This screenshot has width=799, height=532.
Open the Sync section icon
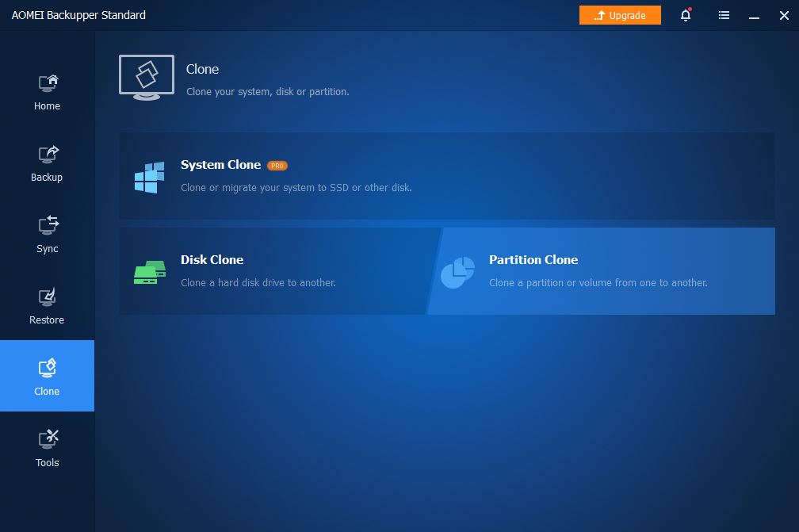48,225
